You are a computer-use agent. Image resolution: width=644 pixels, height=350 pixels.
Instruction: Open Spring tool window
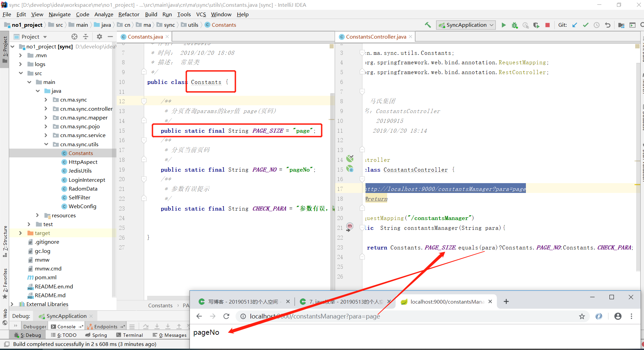[96, 335]
